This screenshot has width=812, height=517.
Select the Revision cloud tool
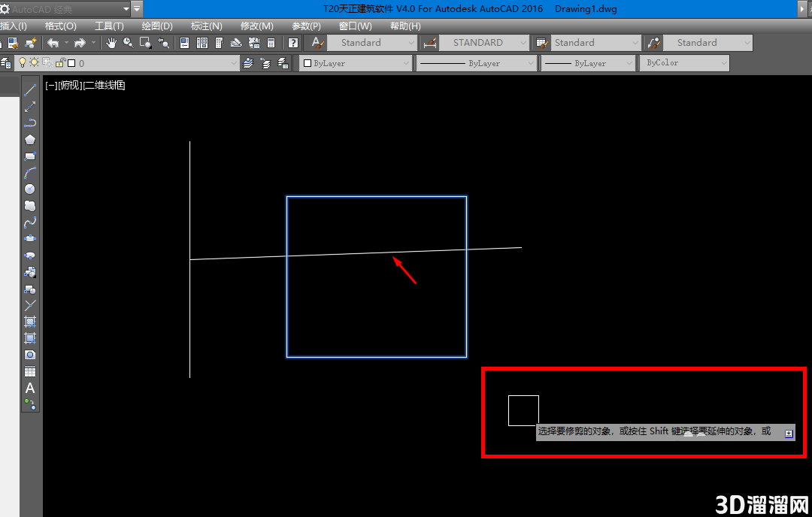tap(30, 206)
